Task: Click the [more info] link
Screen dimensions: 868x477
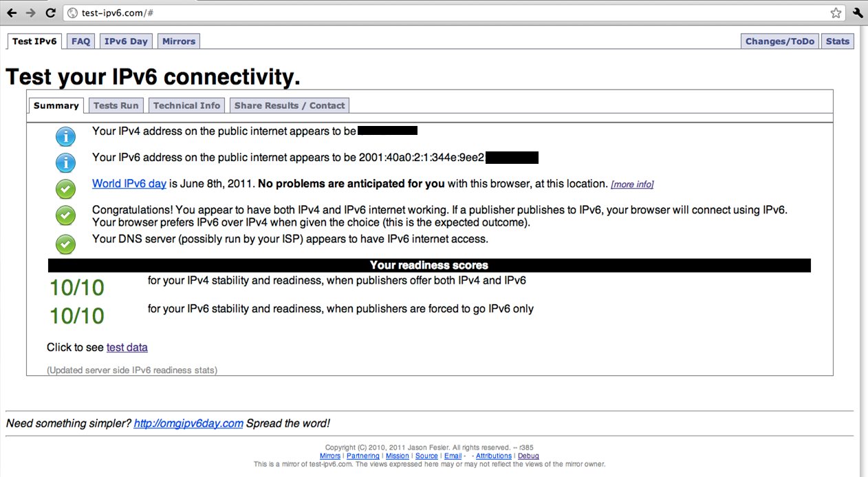Action: pyautogui.click(x=632, y=184)
